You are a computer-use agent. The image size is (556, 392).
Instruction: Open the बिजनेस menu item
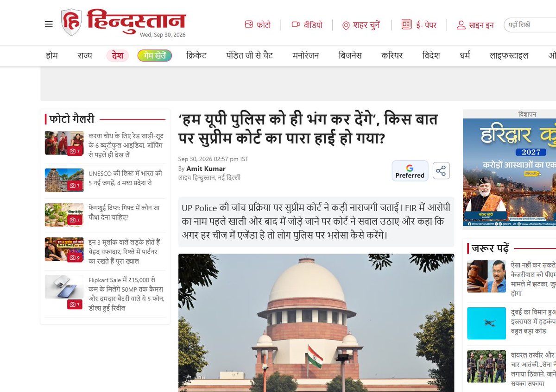coord(350,56)
